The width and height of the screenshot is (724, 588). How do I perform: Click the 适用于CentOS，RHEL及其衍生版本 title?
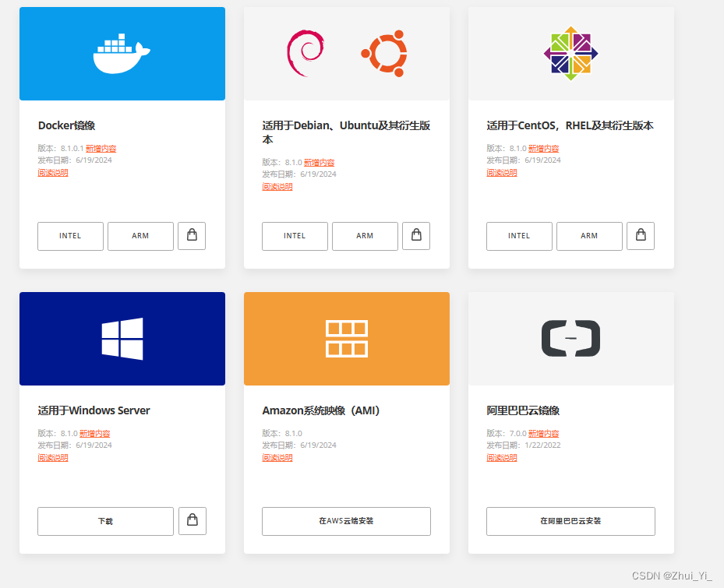[x=570, y=125]
